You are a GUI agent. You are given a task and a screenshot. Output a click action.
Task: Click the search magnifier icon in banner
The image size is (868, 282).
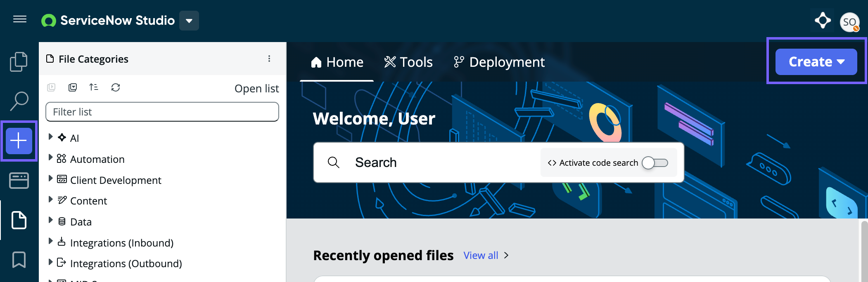click(334, 162)
